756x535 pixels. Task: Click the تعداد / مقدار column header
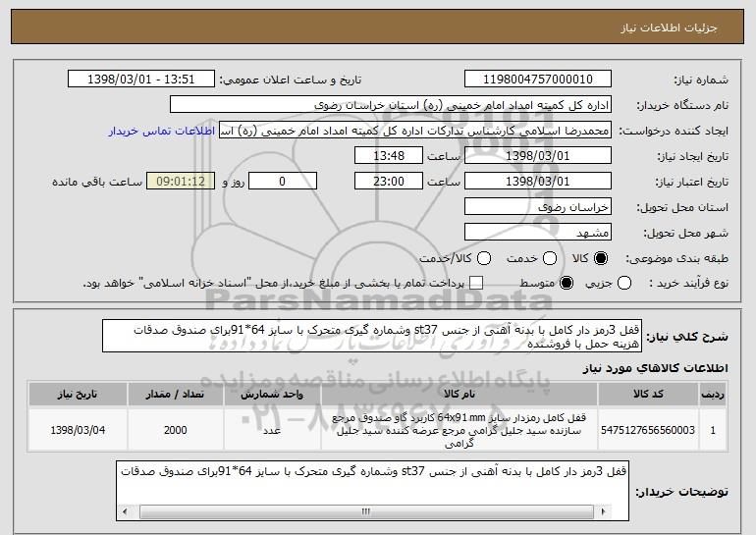click(175, 395)
